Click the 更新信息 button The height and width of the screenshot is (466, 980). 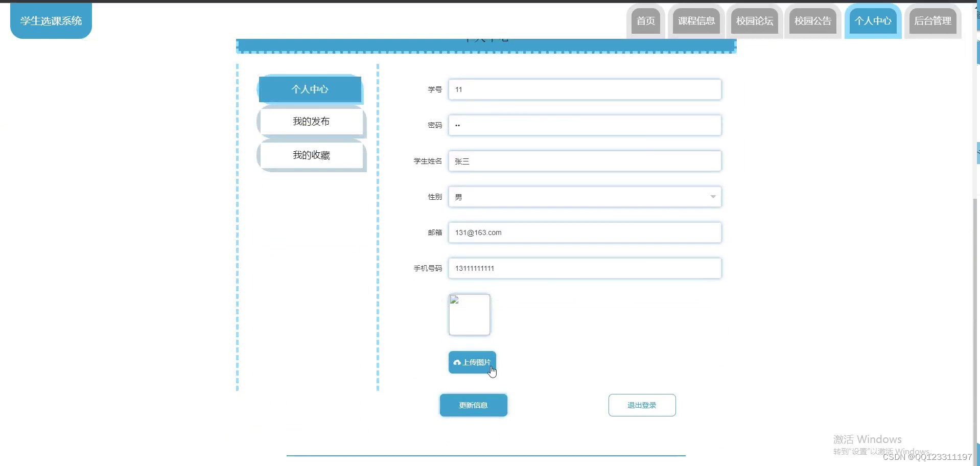(473, 405)
